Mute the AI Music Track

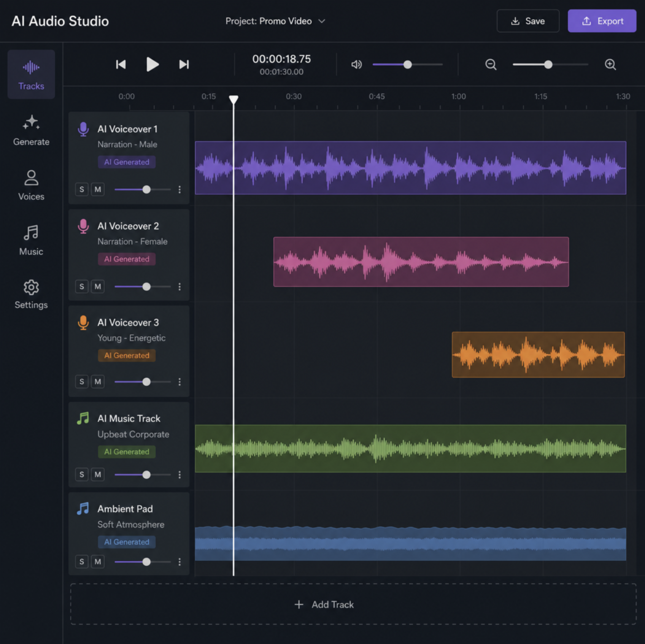coord(98,474)
